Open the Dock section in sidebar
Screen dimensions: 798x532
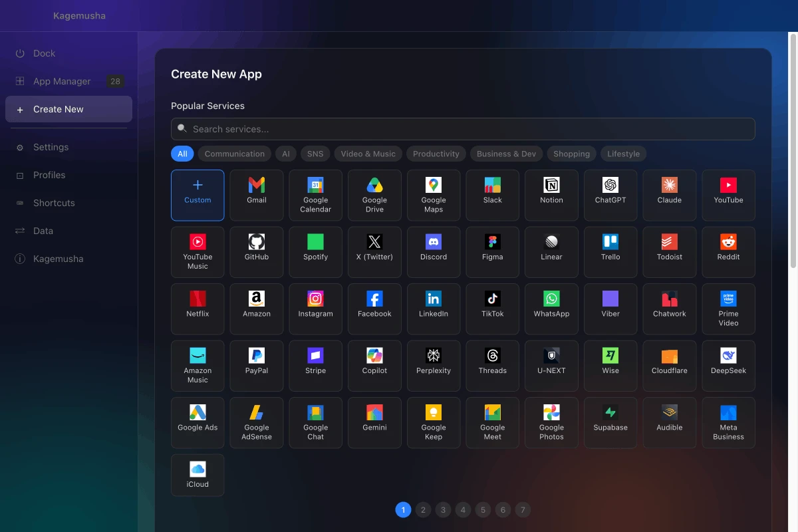point(68,53)
